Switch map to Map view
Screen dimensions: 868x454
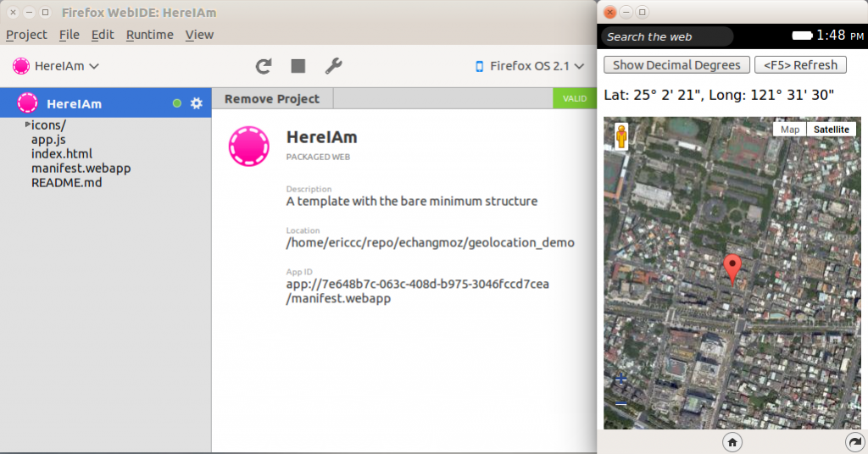pyautogui.click(x=790, y=130)
